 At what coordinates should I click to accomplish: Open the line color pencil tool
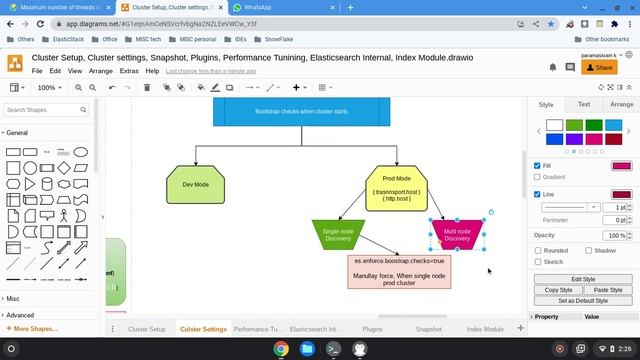(x=215, y=87)
